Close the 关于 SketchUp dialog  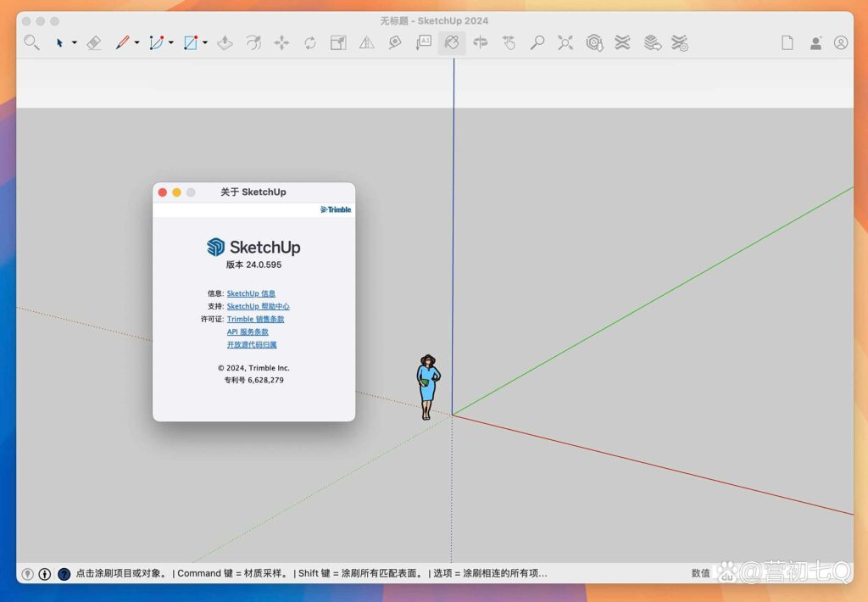click(162, 192)
